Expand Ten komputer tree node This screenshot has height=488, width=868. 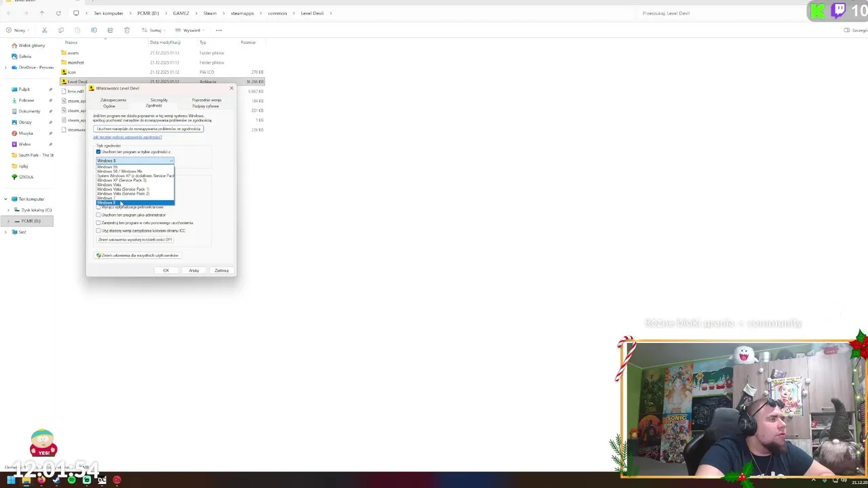point(5,199)
